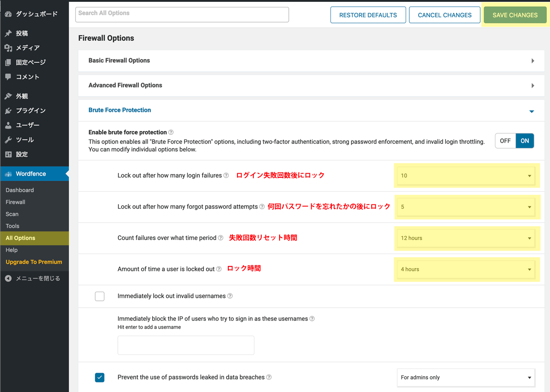This screenshot has height=392, width=550.
Task: Click the plugin icon for プラグイン
Action: coord(8,110)
